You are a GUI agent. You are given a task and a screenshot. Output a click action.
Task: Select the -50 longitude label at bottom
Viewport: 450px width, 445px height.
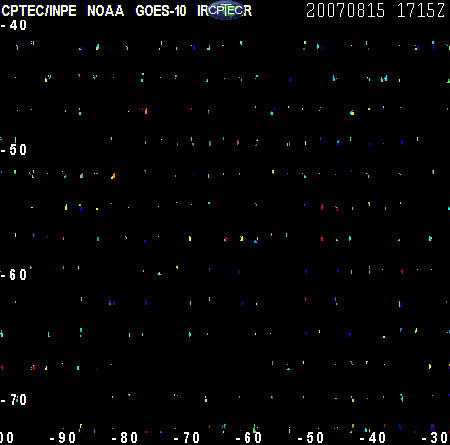(311, 438)
